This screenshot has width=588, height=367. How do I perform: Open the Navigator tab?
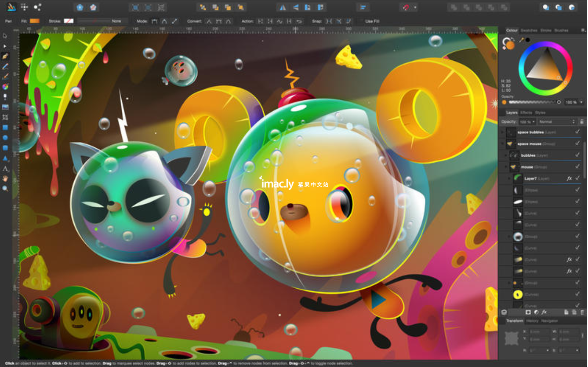(549, 321)
